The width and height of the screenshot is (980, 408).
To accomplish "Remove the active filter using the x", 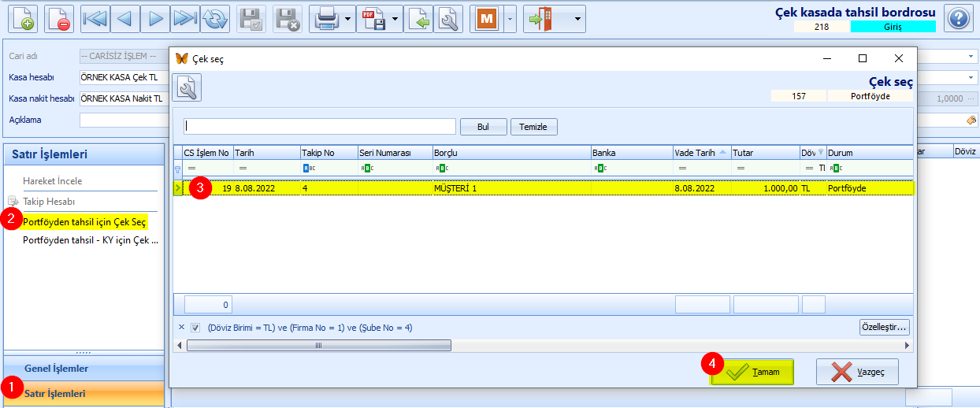I will click(181, 328).
